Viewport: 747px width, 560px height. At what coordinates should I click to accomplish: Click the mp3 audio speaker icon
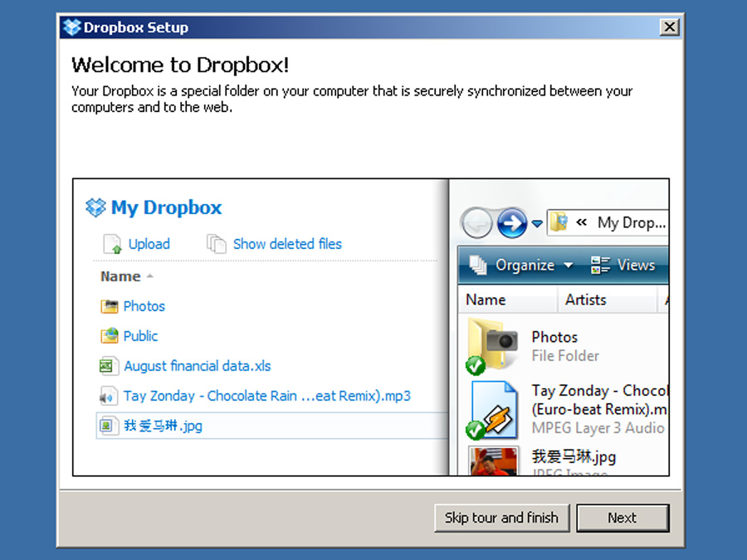(107, 396)
